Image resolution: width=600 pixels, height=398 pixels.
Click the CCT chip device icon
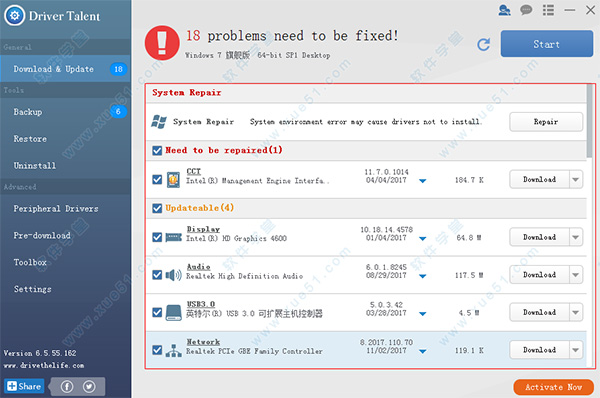click(173, 179)
